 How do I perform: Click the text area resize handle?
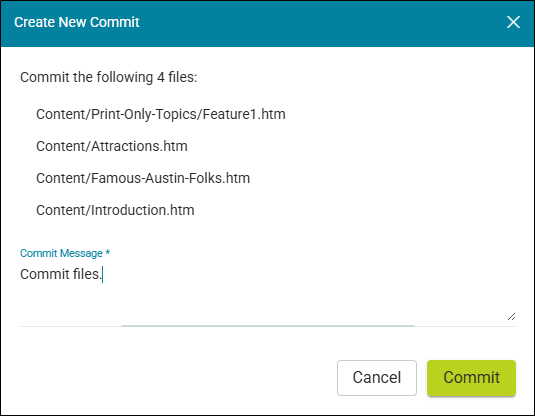coord(511,316)
